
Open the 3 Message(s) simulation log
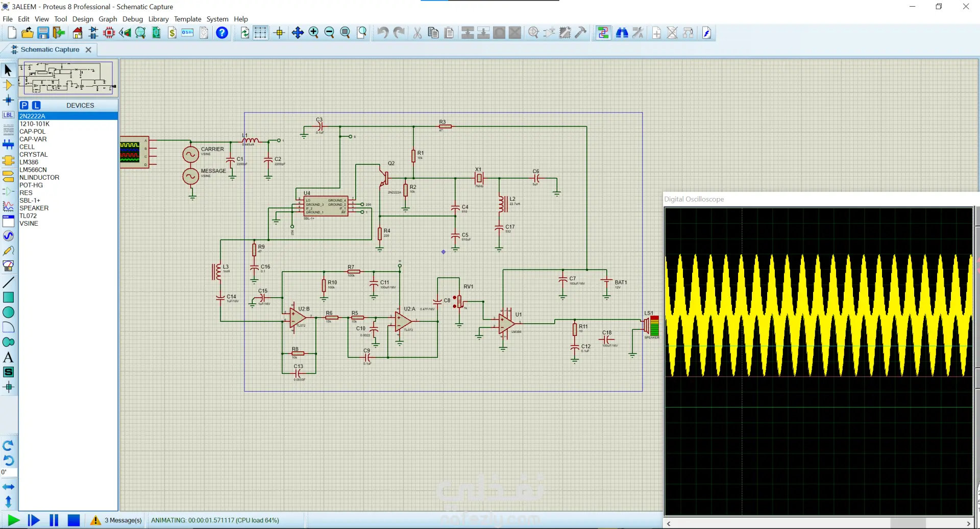point(122,520)
